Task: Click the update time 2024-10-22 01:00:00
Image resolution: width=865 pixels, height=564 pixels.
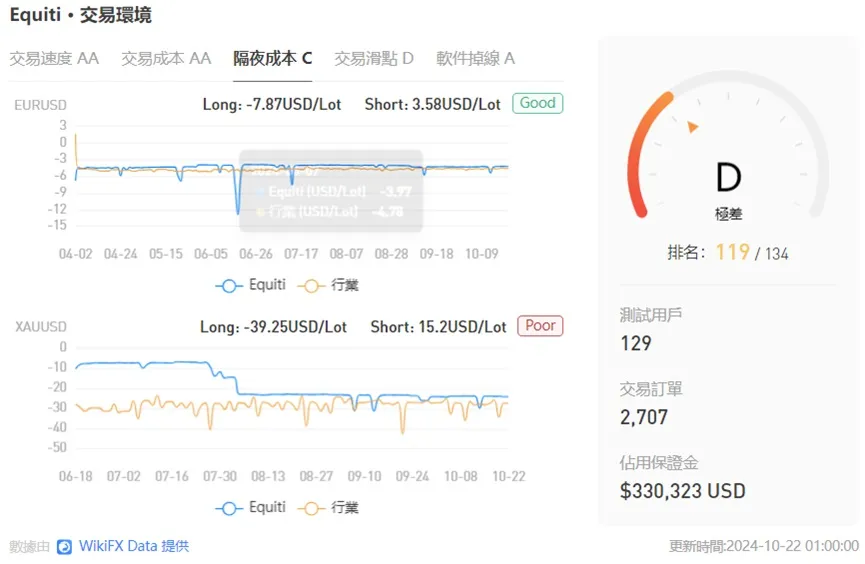Action: [x=793, y=546]
